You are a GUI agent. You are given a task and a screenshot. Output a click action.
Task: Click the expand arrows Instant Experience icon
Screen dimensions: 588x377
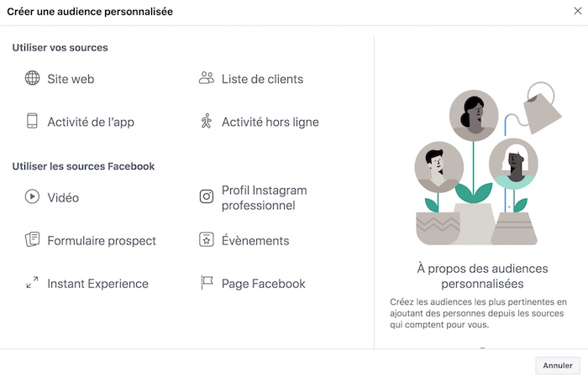32,283
